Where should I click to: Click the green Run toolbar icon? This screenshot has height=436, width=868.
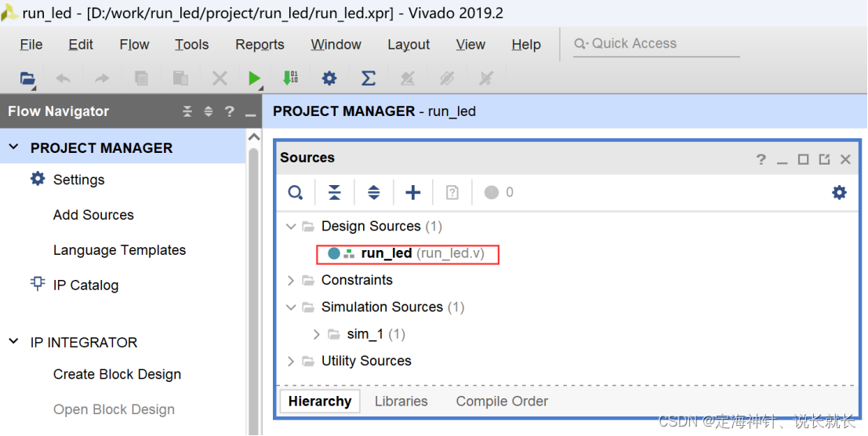(254, 78)
